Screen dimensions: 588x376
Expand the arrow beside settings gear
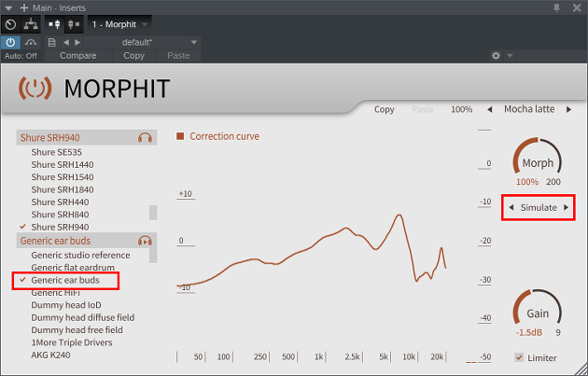510,56
